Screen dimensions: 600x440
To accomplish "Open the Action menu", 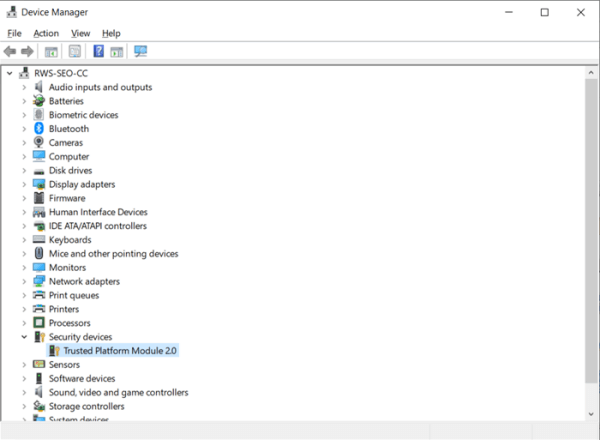I will 46,33.
